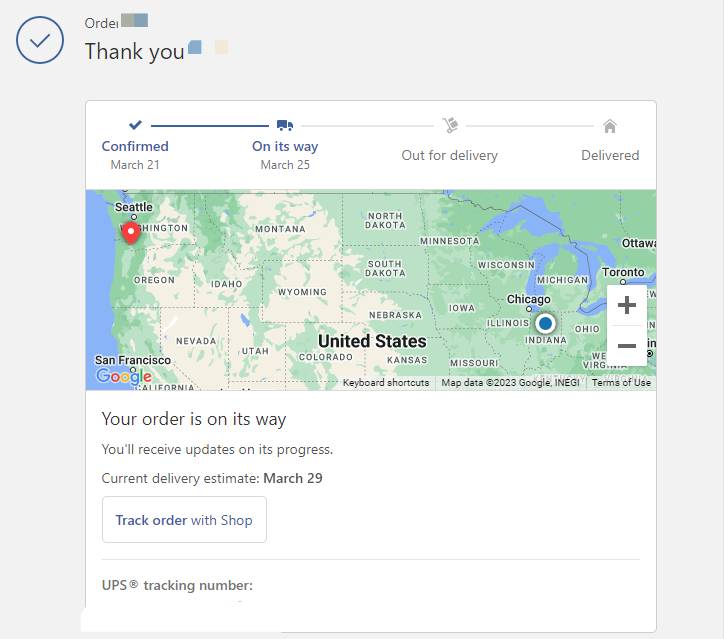Open map Terms of Use link
The width and height of the screenshot is (725, 639).
621,382
